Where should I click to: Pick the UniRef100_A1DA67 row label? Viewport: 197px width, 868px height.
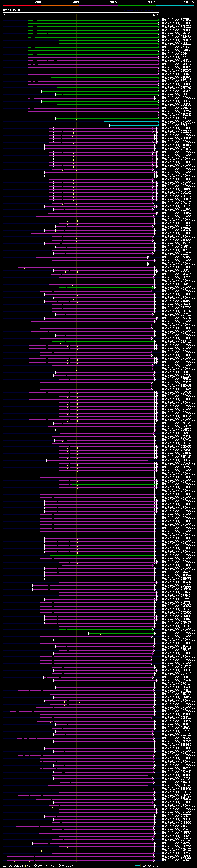pos(177,213)
